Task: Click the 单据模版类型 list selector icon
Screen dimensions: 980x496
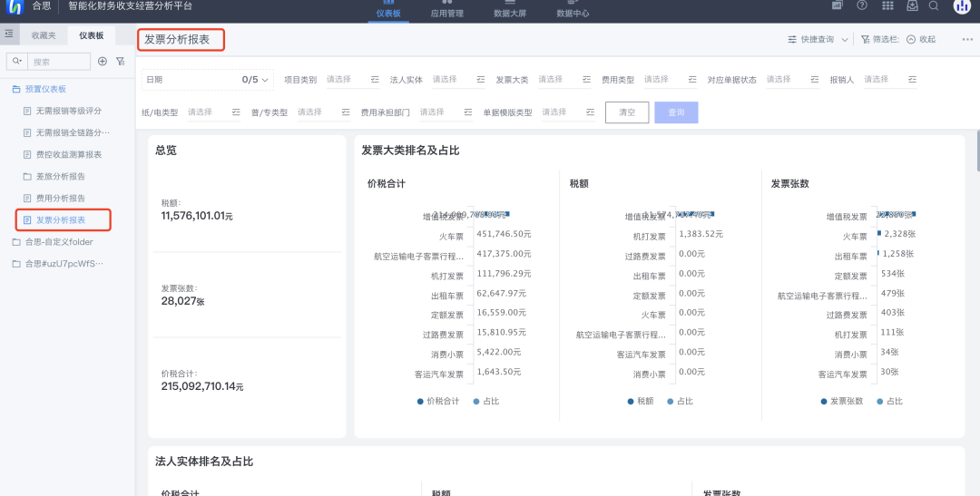Action: coord(591,112)
